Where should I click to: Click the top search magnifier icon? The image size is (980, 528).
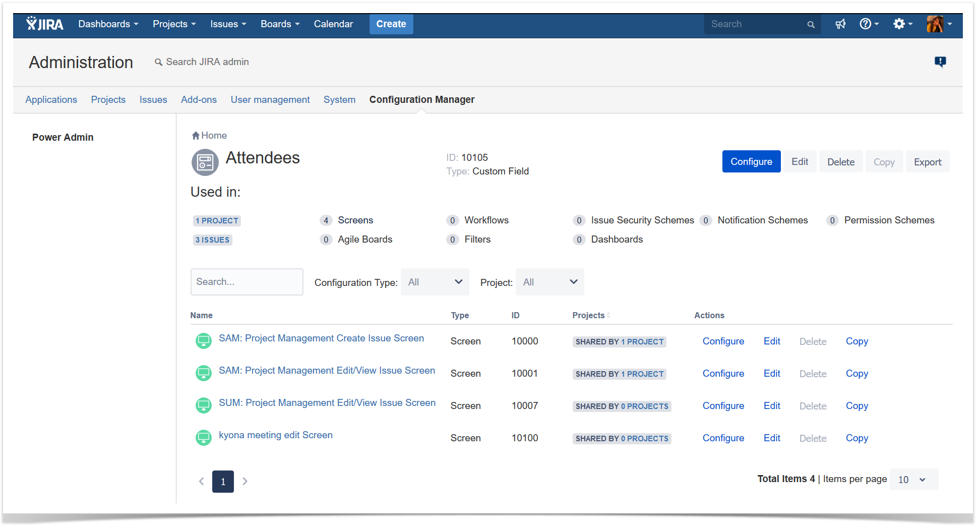(811, 24)
